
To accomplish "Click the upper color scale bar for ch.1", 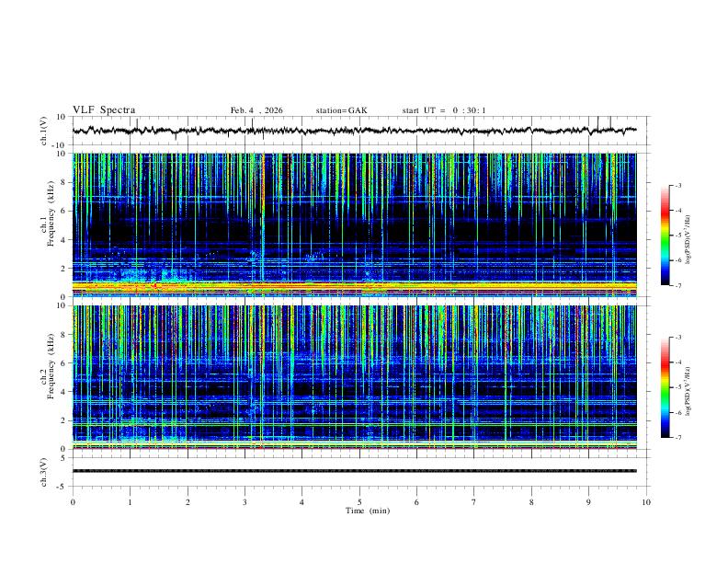I will (x=665, y=236).
